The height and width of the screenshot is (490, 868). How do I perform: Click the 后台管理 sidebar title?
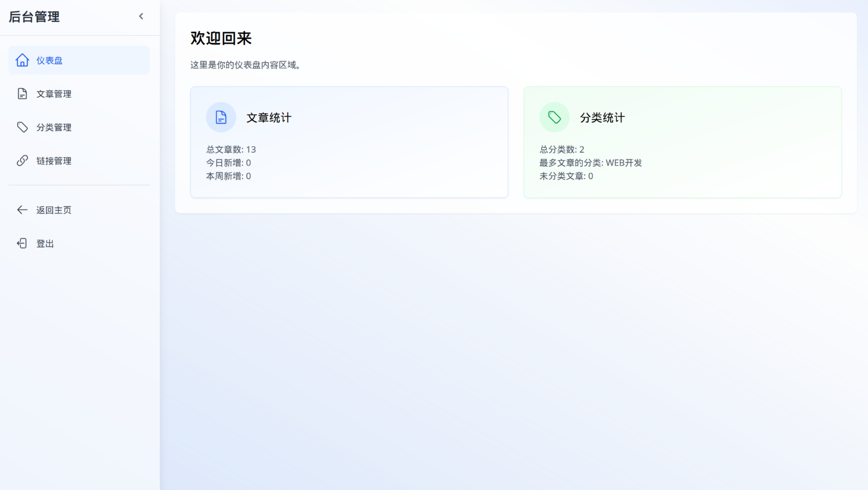click(34, 17)
